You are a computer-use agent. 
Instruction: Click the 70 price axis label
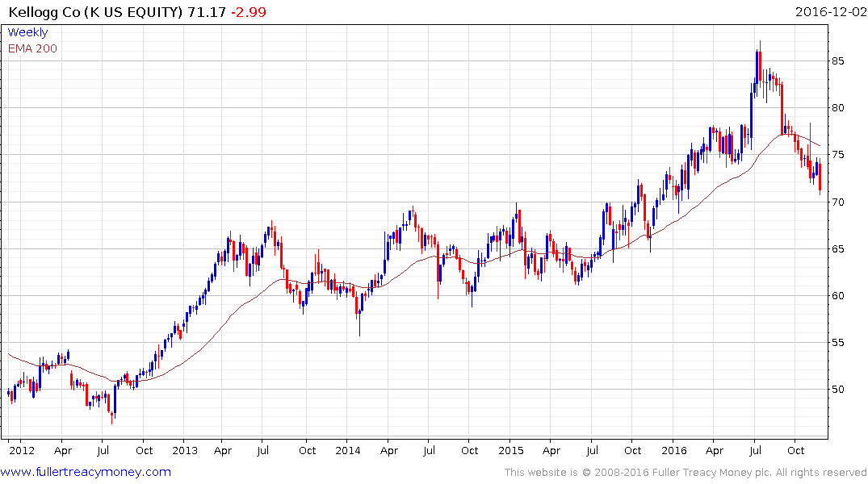837,202
